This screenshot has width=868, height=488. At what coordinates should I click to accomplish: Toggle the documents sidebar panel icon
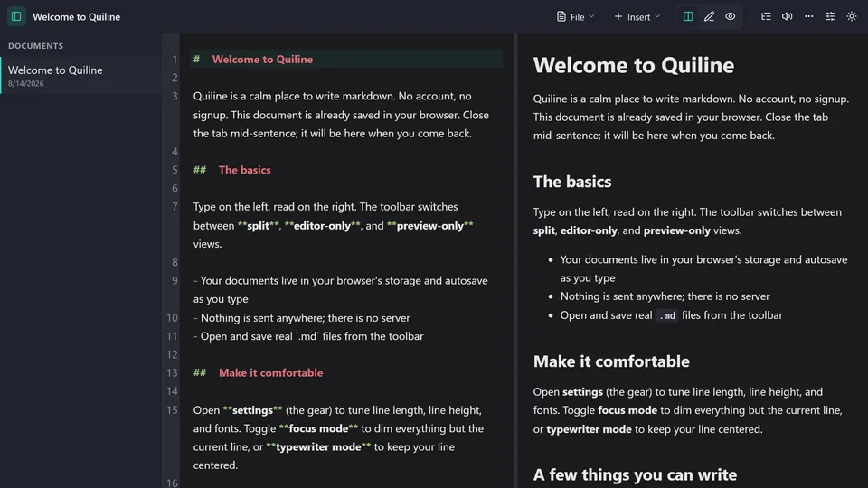(16, 16)
